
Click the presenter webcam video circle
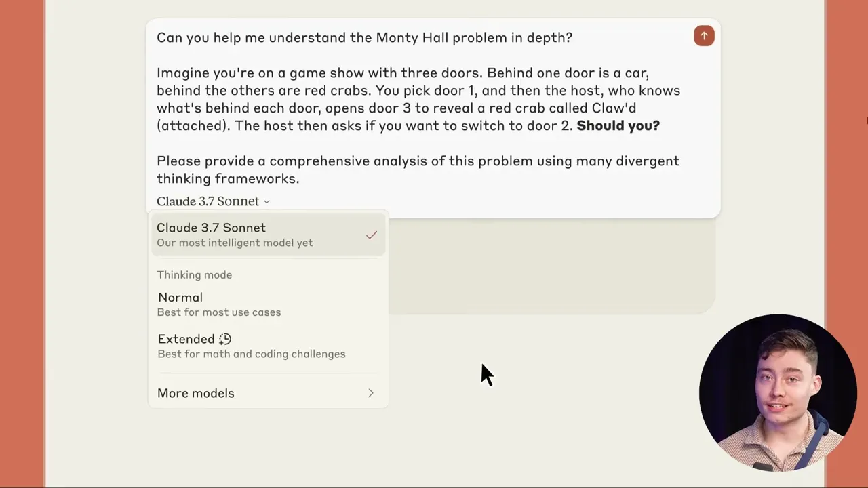point(777,392)
